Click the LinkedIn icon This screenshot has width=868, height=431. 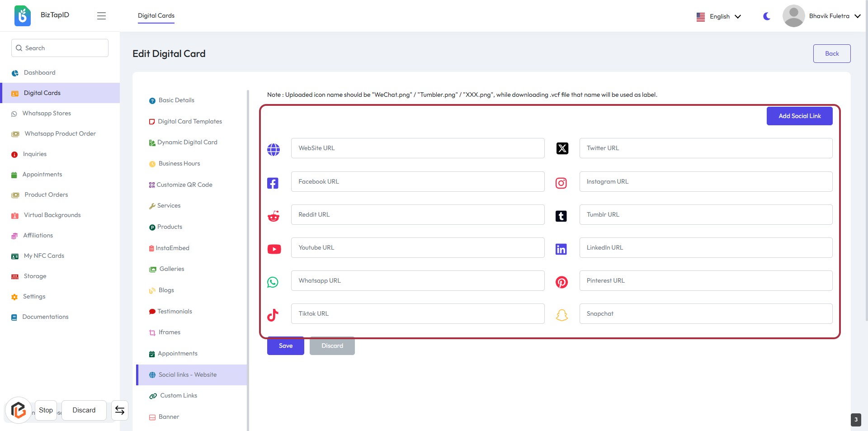[x=561, y=249]
